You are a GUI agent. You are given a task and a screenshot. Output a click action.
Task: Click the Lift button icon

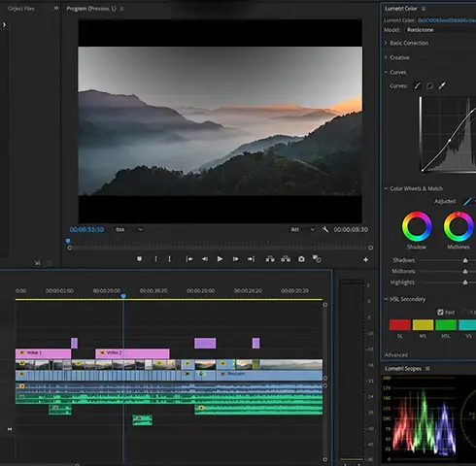coord(270,259)
